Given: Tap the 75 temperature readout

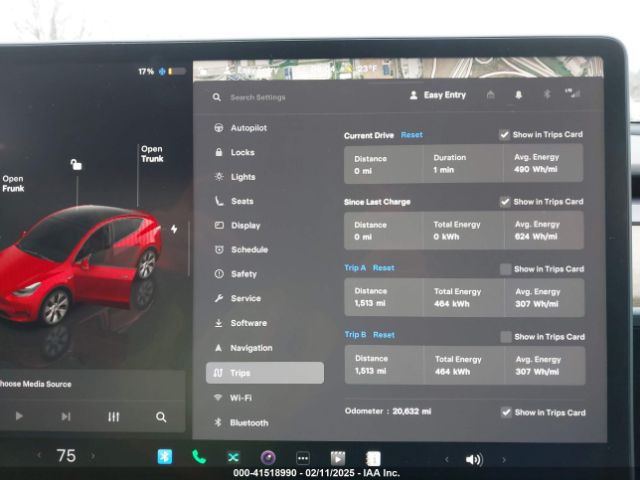Looking at the screenshot, I should tap(66, 456).
